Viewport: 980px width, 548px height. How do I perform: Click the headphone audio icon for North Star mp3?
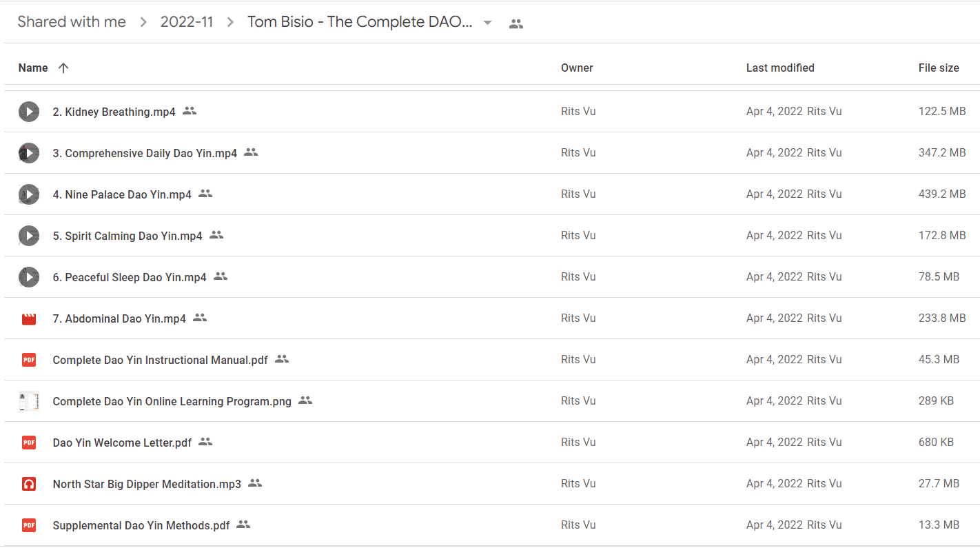tap(28, 484)
